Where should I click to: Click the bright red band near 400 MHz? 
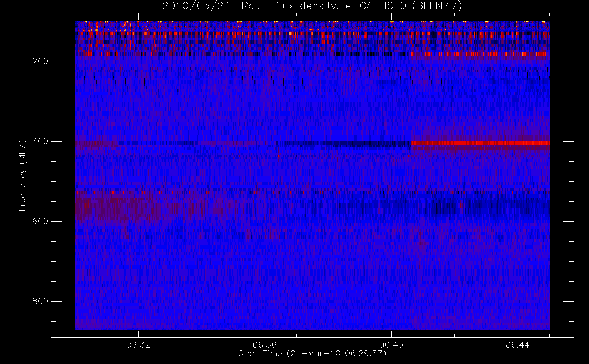(x=480, y=143)
